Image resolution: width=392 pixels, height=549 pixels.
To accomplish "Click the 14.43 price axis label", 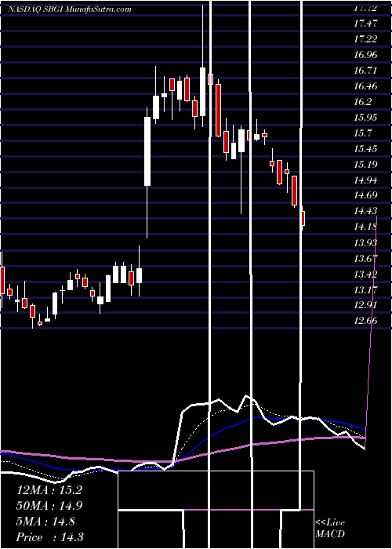I will [x=365, y=211].
